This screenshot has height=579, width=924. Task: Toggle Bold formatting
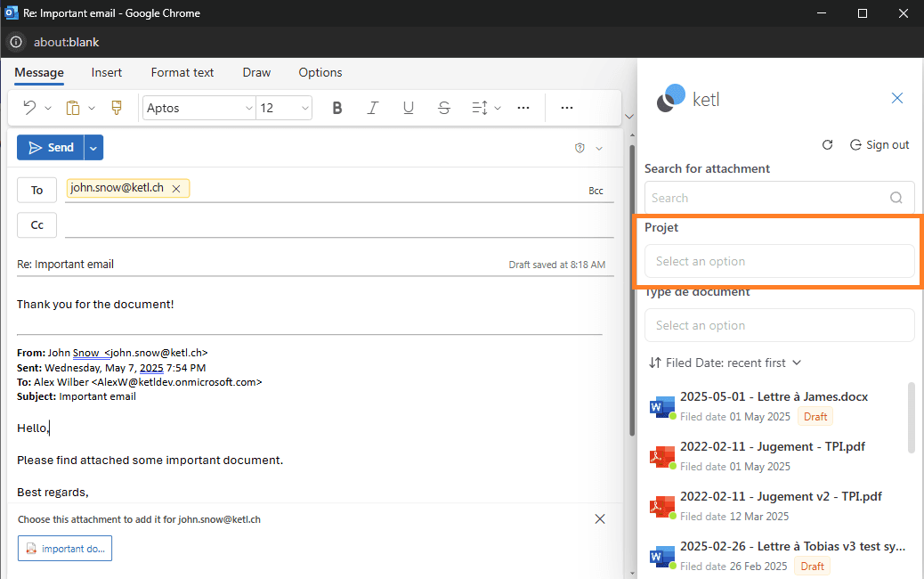[x=337, y=108]
